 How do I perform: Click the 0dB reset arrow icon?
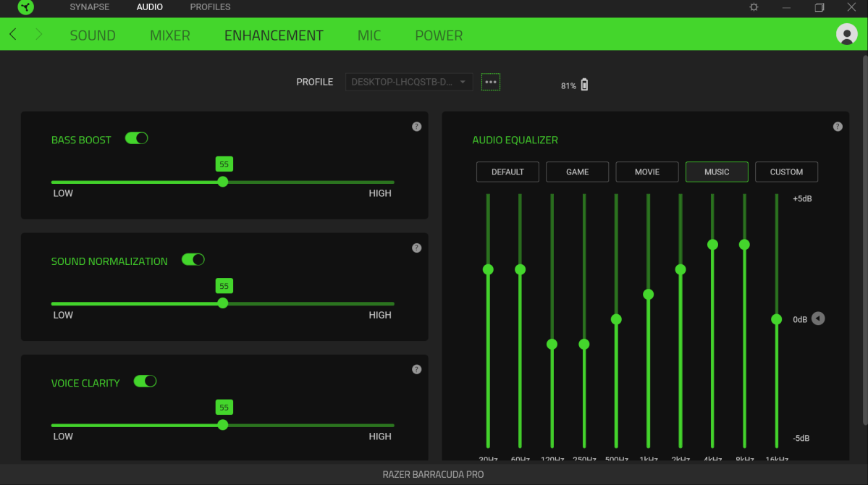817,319
